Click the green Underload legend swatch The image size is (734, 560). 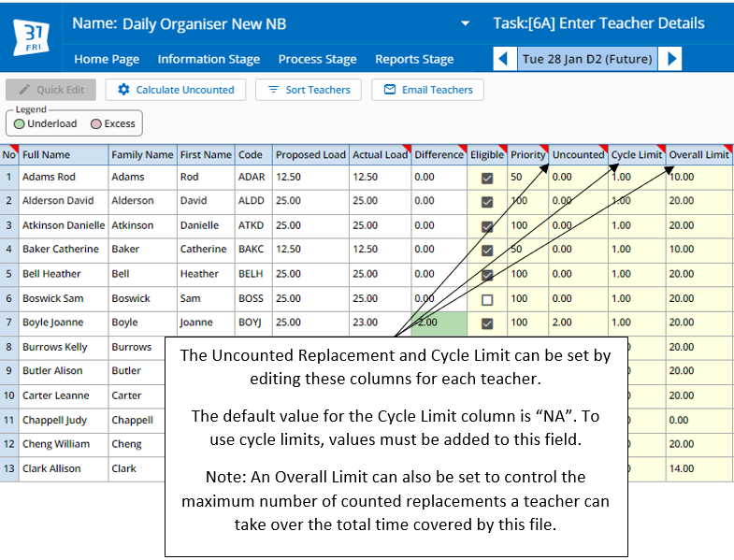pyautogui.click(x=20, y=124)
